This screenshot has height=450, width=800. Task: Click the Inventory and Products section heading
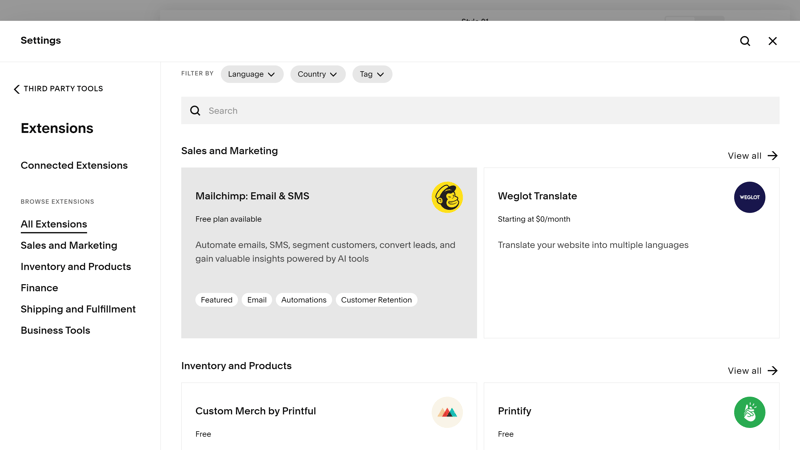click(x=236, y=366)
